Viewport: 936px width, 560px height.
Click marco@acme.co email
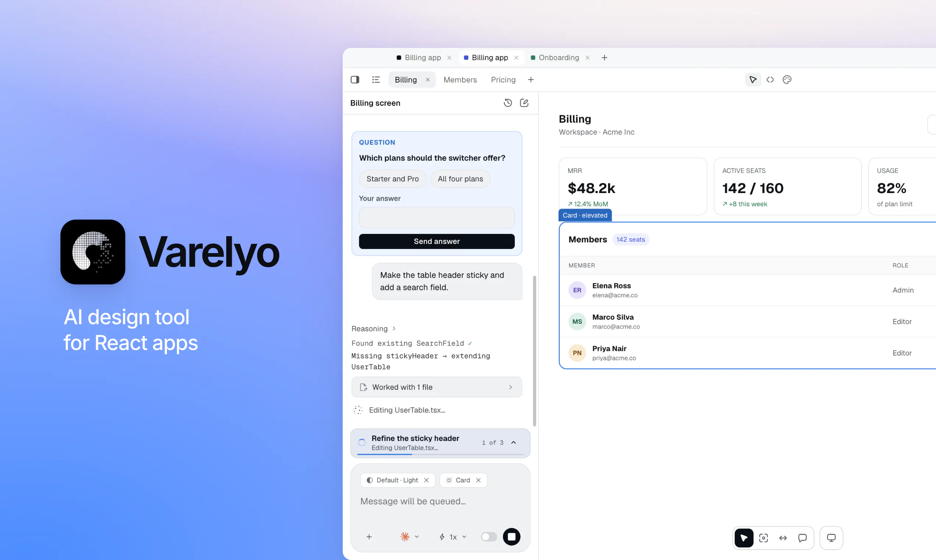coord(616,327)
